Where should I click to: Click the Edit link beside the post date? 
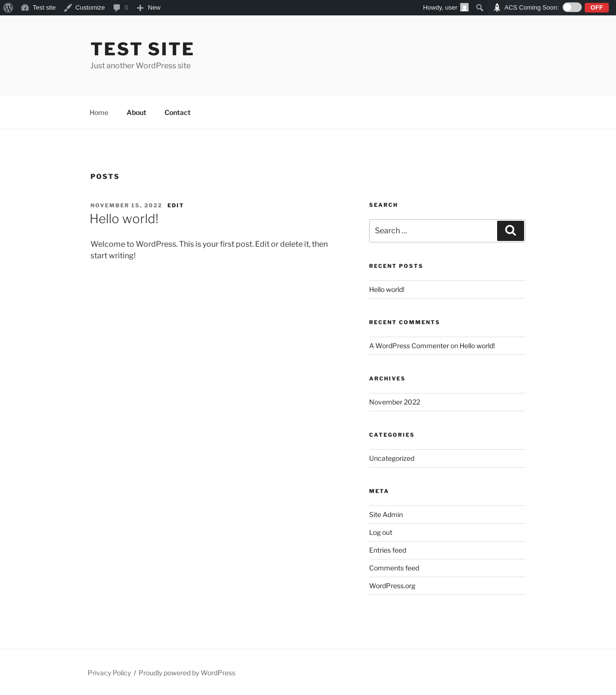tap(175, 205)
